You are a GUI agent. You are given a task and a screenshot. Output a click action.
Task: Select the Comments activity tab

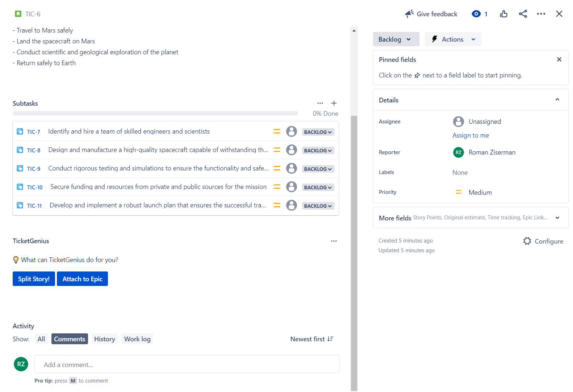(70, 339)
